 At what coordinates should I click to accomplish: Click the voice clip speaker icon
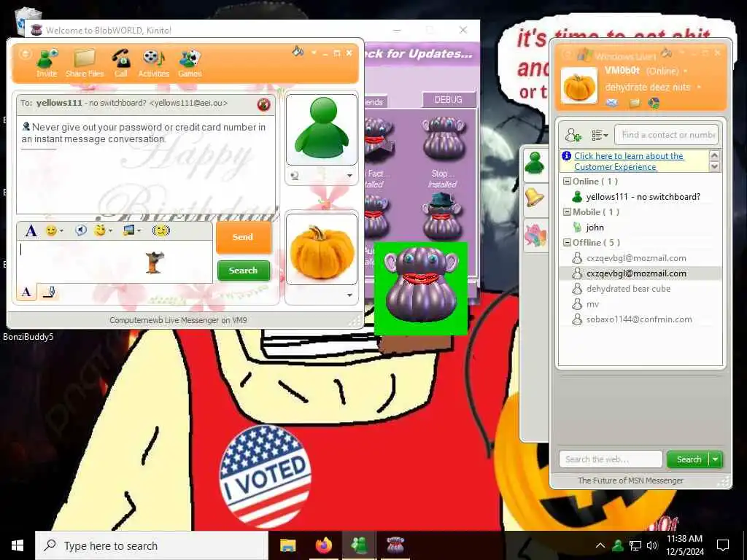point(81,231)
